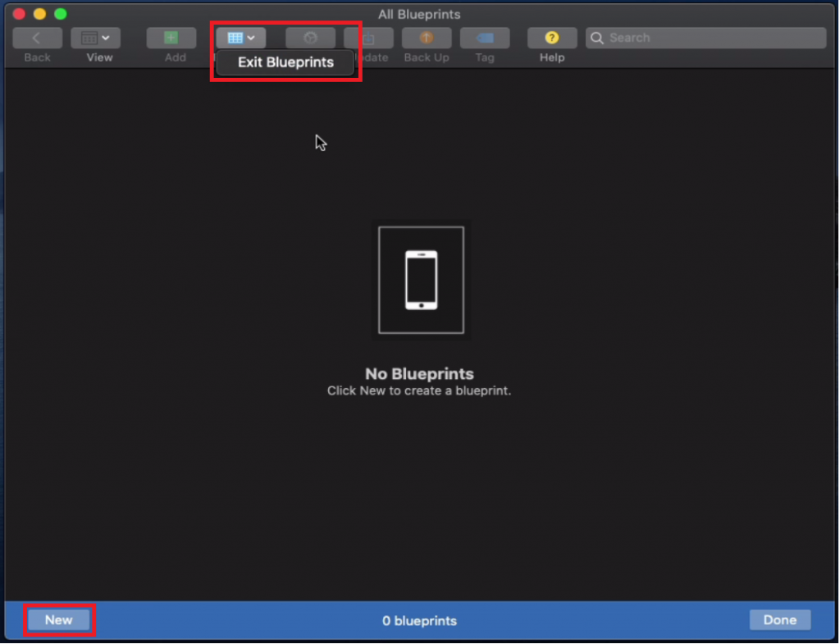Click the Update toolbar icon
840x644 pixels.
[x=368, y=39]
